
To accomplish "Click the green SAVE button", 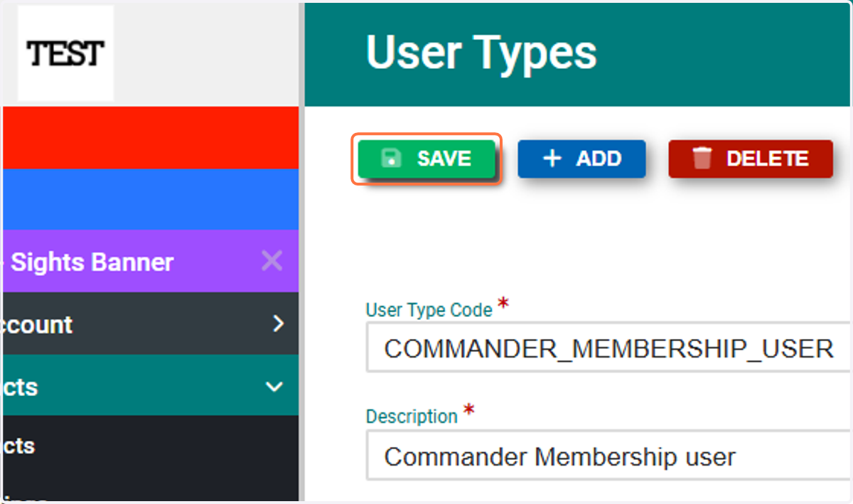I will 426,159.
